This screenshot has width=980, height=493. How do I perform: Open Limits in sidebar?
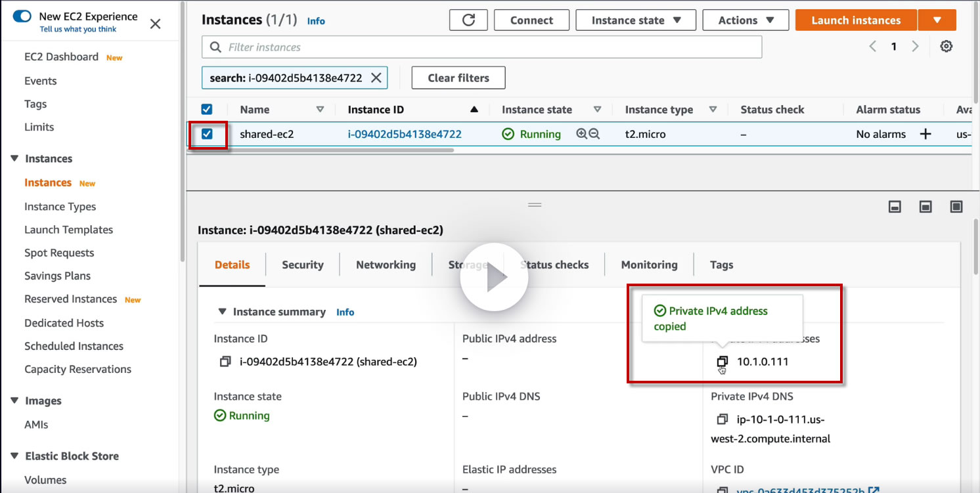39,127
